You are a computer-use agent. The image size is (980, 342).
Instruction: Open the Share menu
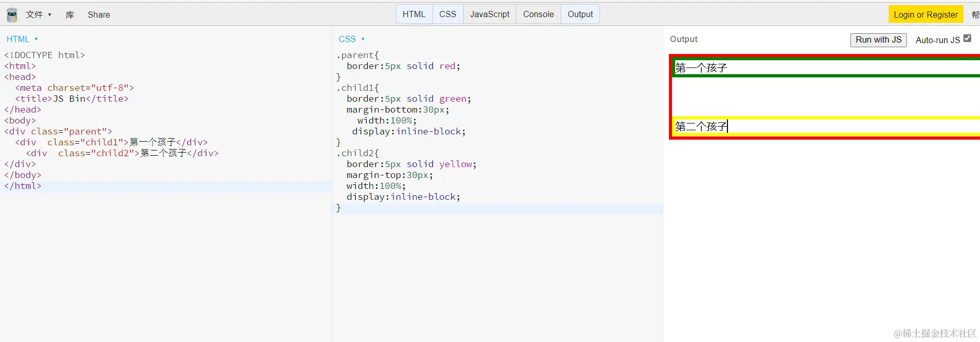(99, 15)
